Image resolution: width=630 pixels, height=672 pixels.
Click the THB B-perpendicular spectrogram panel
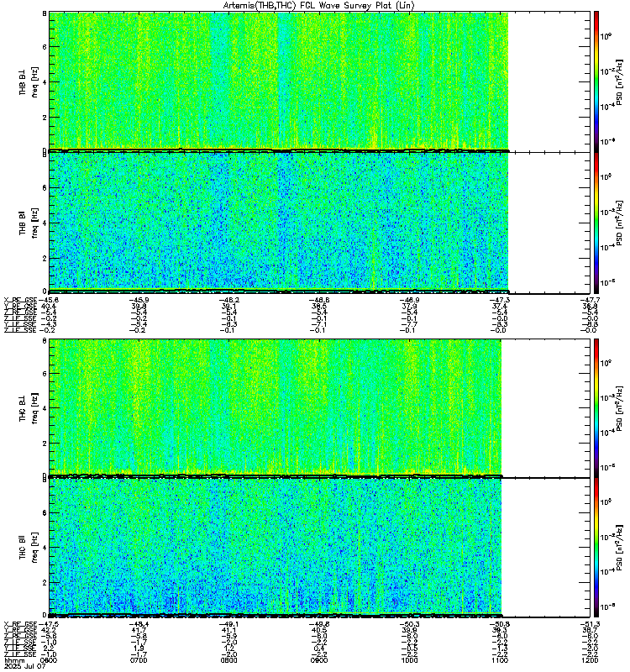[320, 81]
